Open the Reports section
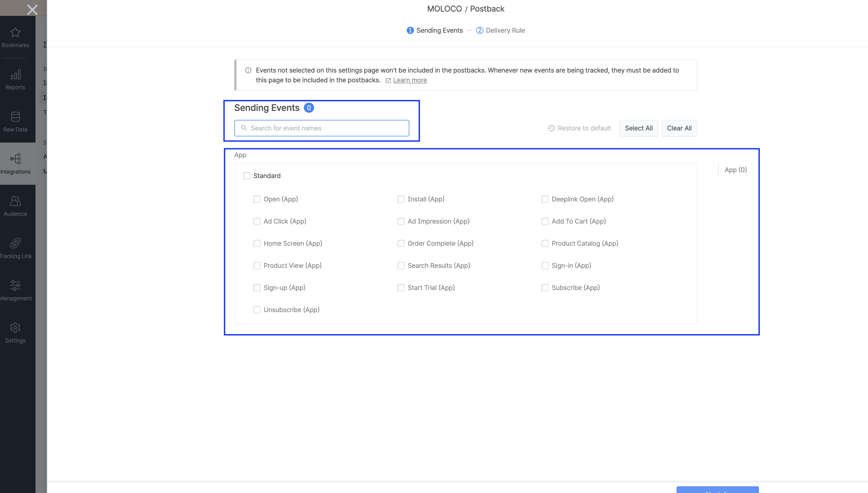868x493 pixels. point(15,80)
